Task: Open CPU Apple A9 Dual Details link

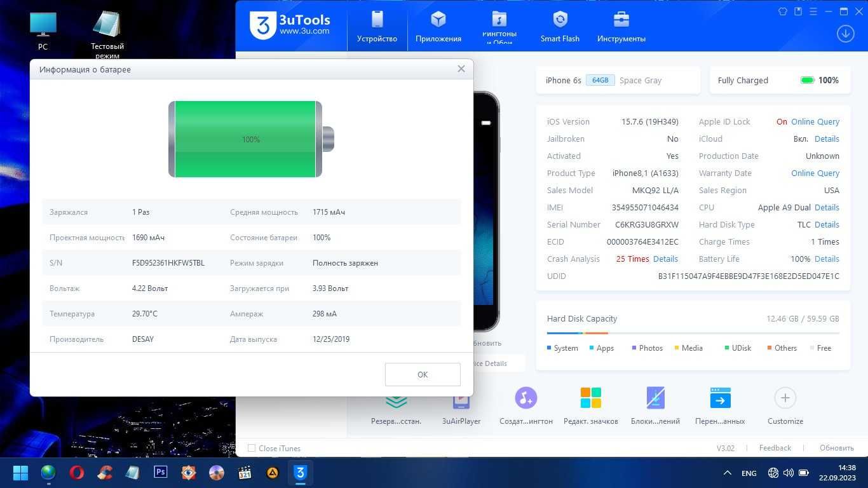Action: click(827, 207)
